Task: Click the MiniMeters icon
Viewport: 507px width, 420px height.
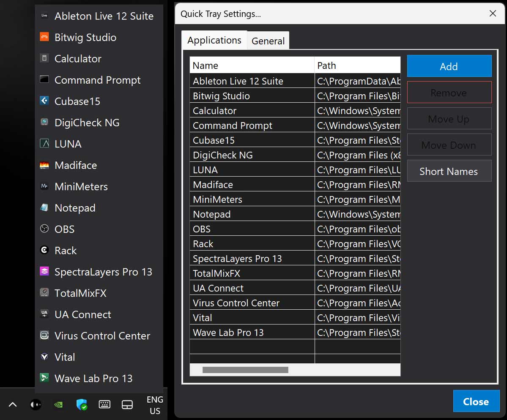Action: (44, 186)
